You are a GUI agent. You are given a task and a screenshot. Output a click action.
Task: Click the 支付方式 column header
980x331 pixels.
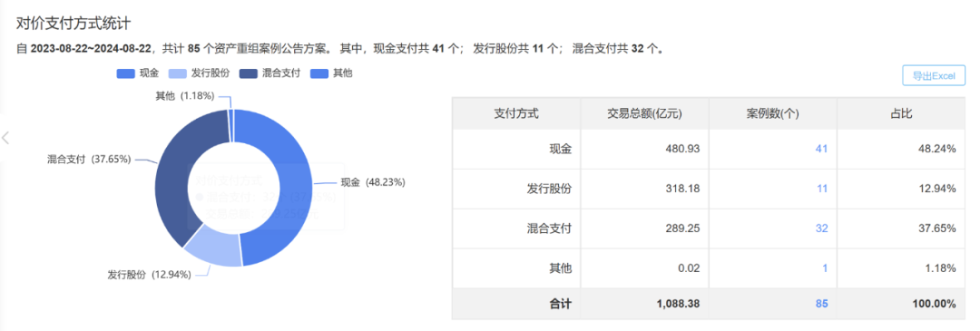pyautogui.click(x=516, y=113)
